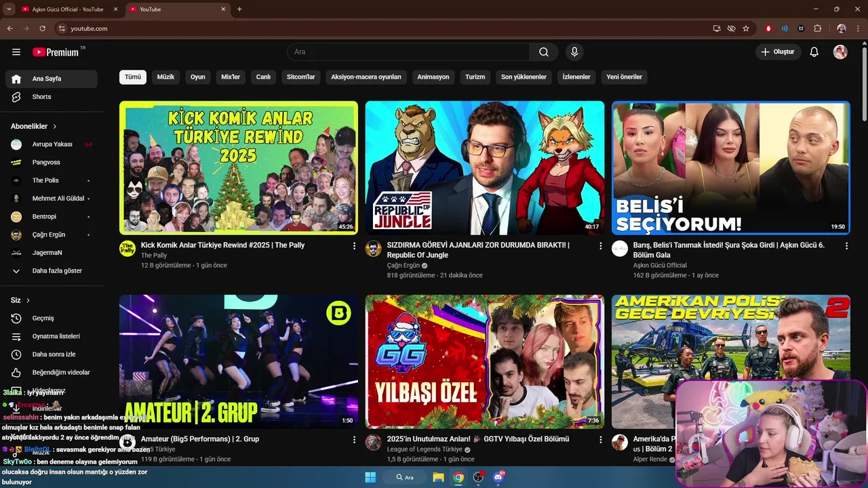
Task: Select the Mix'ler filter chip
Action: (231, 77)
